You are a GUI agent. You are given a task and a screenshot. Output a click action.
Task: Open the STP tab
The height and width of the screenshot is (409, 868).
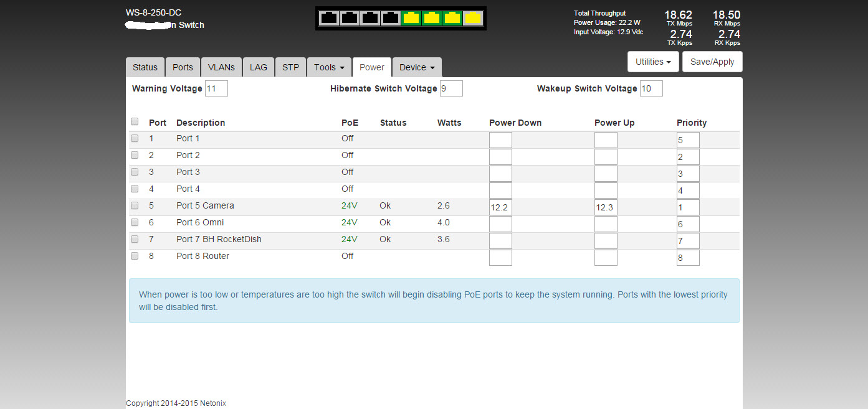[290, 67]
